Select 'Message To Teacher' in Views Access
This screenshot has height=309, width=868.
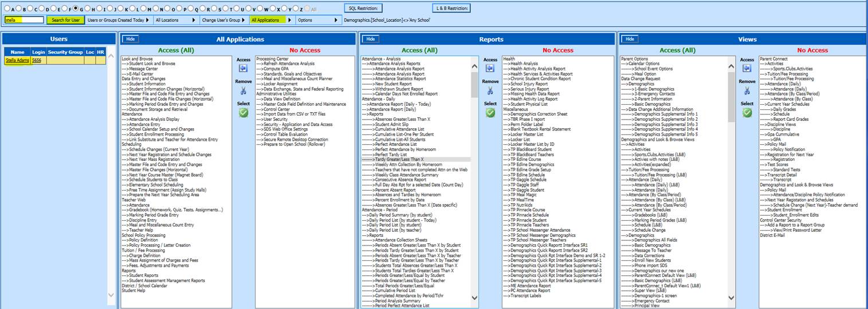646,251
